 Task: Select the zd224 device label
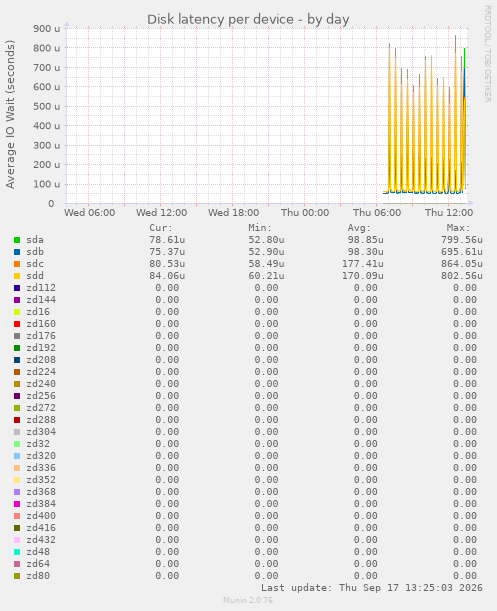coord(41,372)
